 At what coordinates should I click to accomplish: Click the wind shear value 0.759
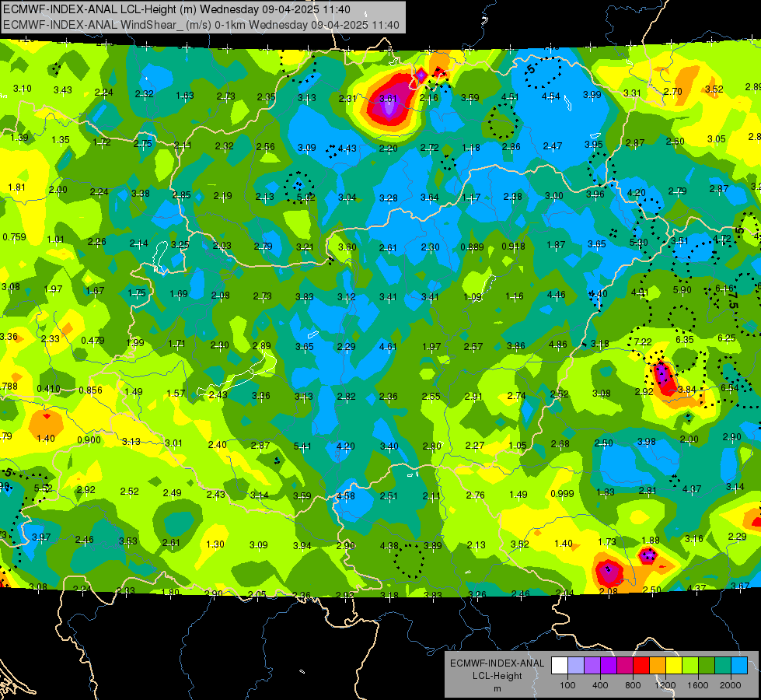(x=14, y=237)
